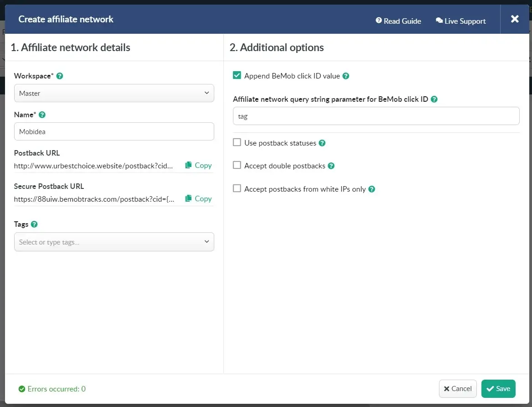Open Live Support chat
532x407 pixels.
coord(461,21)
